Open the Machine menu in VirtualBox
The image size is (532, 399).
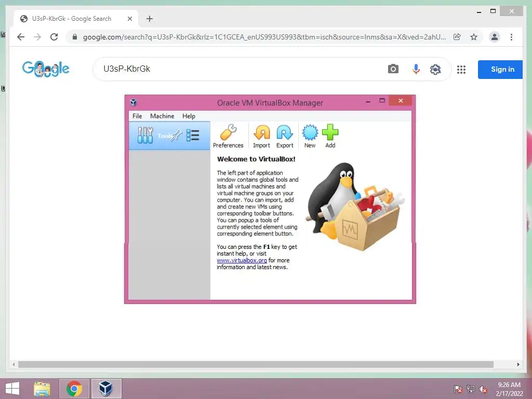(162, 116)
